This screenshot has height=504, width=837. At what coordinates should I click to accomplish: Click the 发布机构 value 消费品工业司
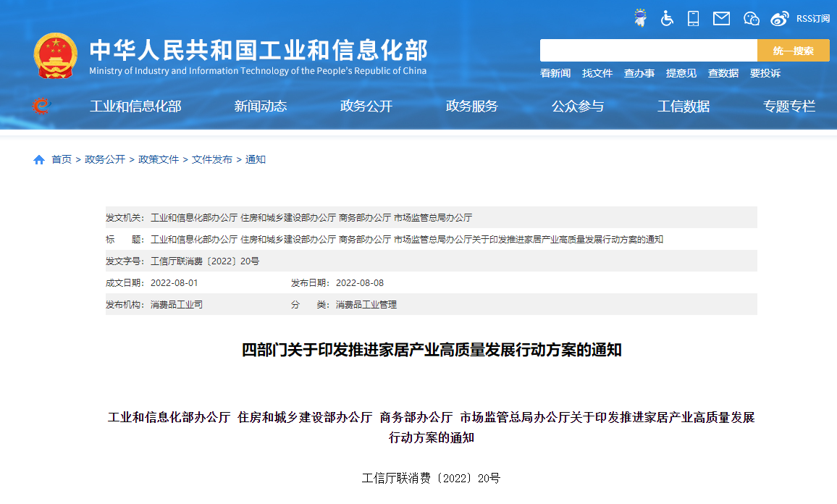pos(177,305)
